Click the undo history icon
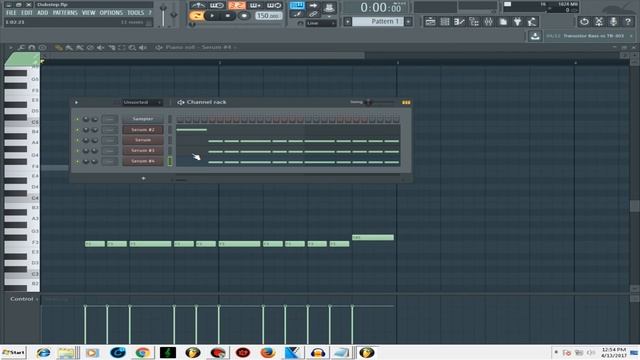Screen dimensions: 640x360 click(x=584, y=22)
